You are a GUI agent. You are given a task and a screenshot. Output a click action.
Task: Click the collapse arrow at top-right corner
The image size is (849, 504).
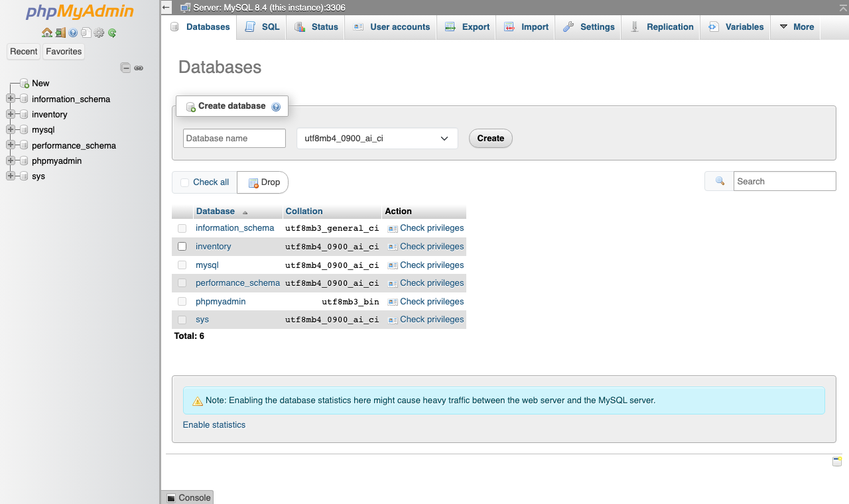click(843, 7)
